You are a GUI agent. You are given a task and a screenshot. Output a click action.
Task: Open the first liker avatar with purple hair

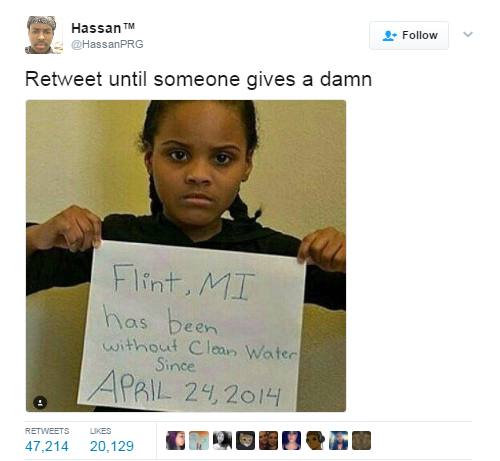click(175, 440)
